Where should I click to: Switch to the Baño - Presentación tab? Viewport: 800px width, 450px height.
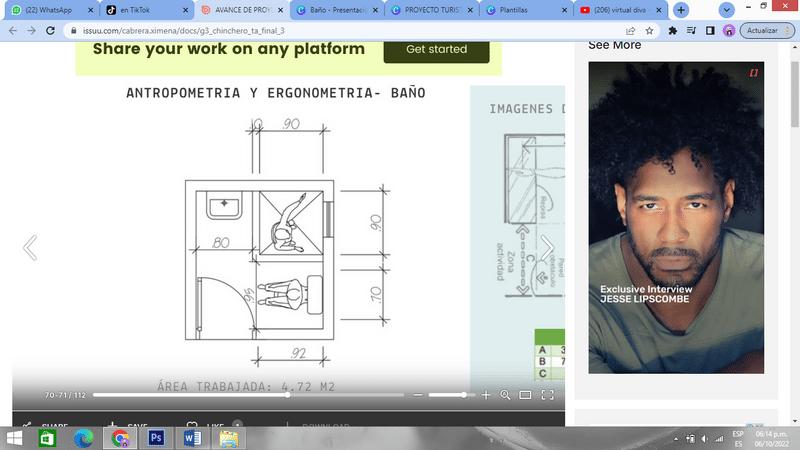tap(336, 10)
